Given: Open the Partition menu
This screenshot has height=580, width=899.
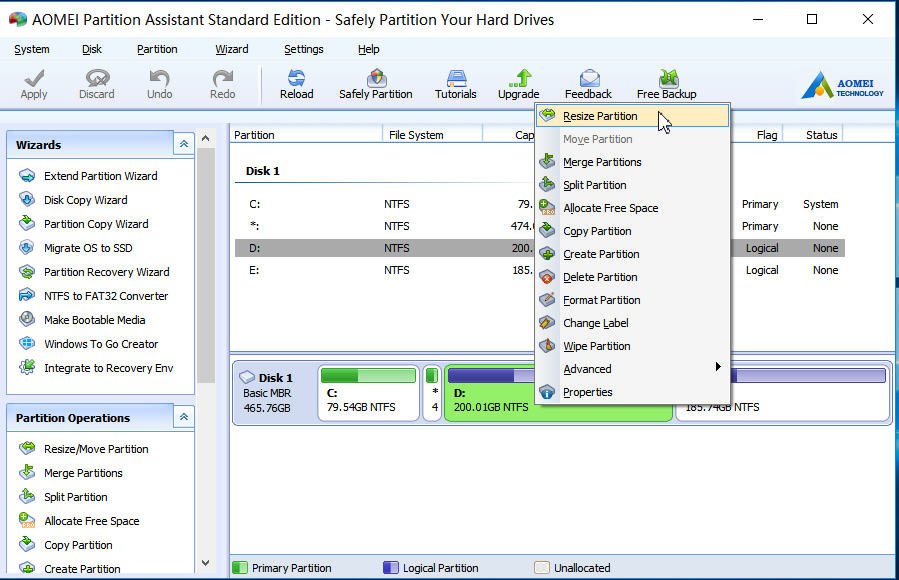Looking at the screenshot, I should coord(157,49).
